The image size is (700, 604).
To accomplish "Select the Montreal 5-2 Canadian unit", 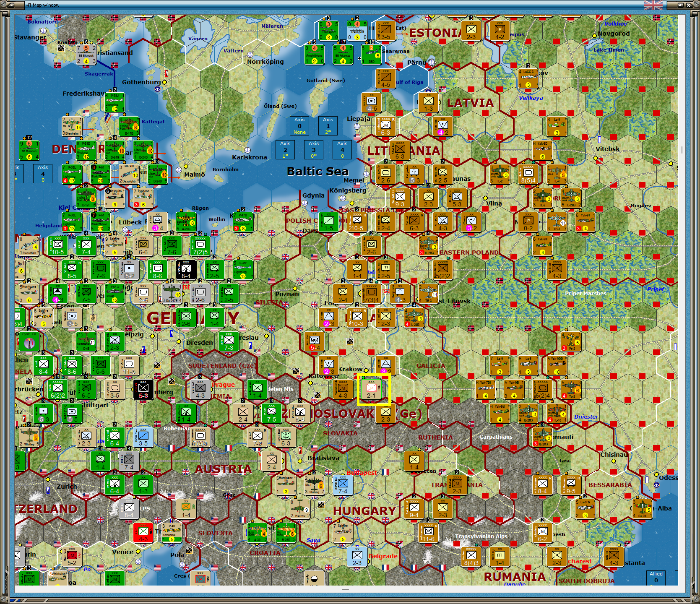I will (72, 557).
